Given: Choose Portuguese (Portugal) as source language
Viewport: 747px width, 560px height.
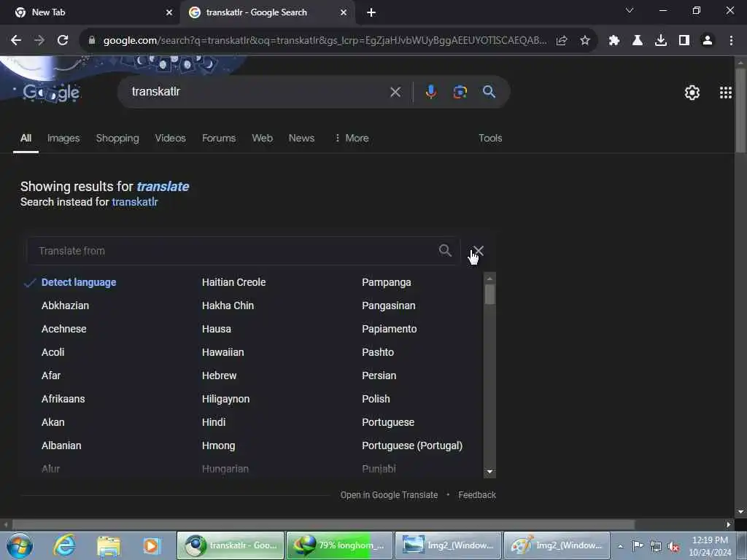Looking at the screenshot, I should click(x=412, y=446).
